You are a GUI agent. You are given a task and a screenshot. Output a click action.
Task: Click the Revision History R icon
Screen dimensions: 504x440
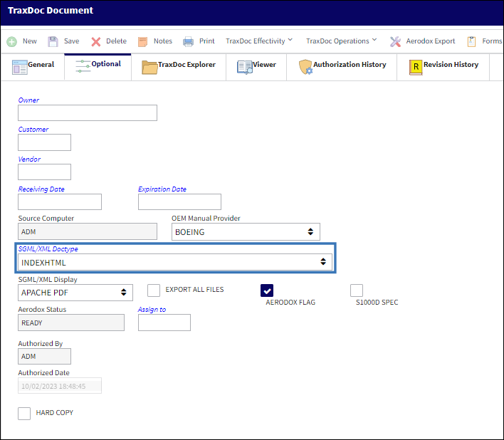click(416, 67)
